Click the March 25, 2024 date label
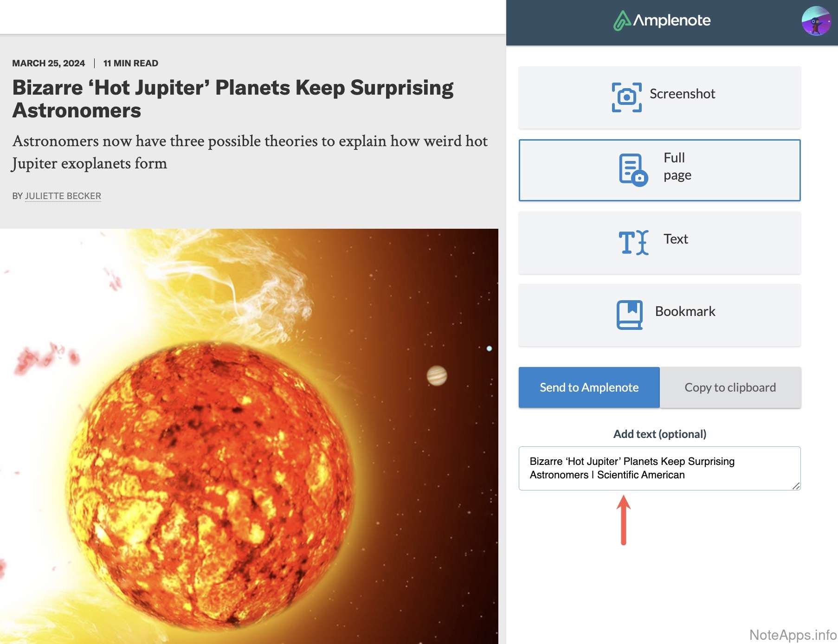The height and width of the screenshot is (644, 838). coord(48,63)
